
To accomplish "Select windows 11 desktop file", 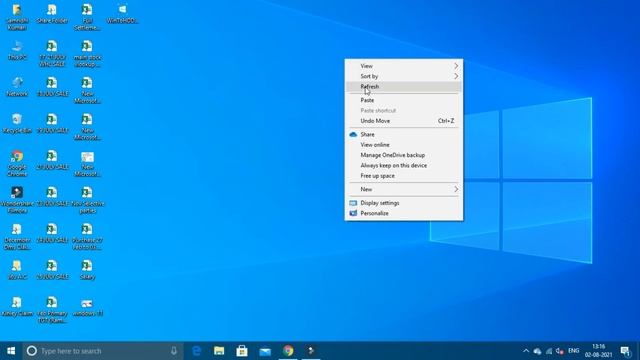I will pos(87,307).
